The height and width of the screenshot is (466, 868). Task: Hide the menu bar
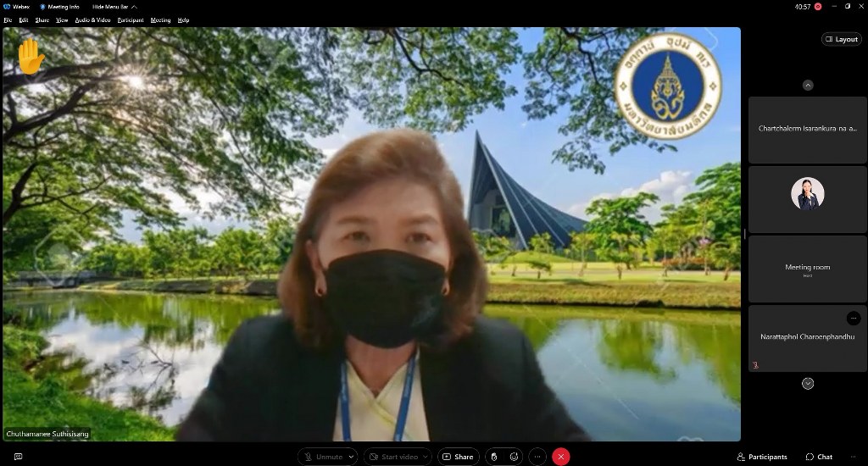tap(110, 7)
